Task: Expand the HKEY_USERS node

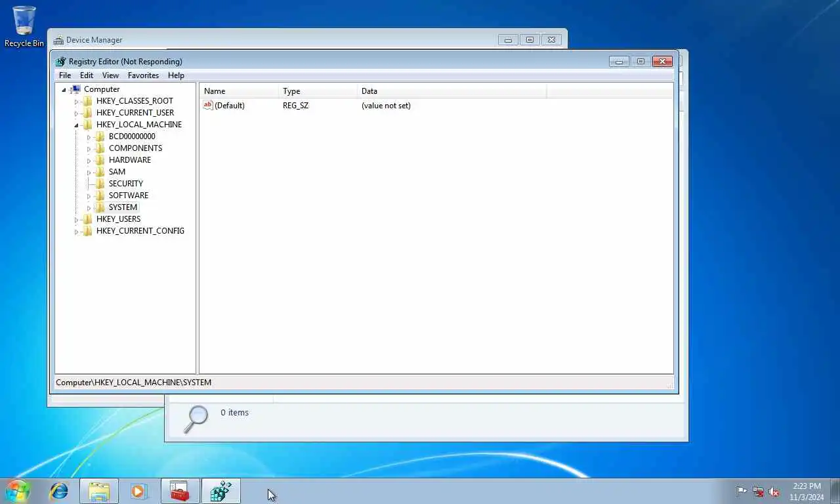Action: pos(76,220)
